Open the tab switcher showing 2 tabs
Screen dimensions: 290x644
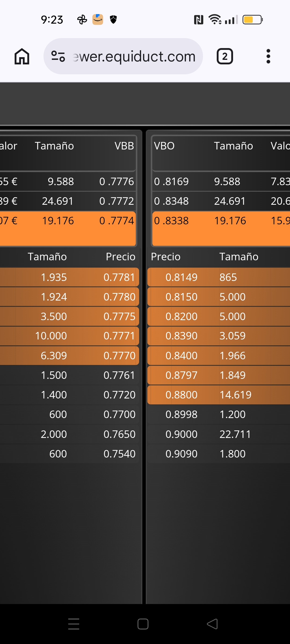(x=225, y=56)
